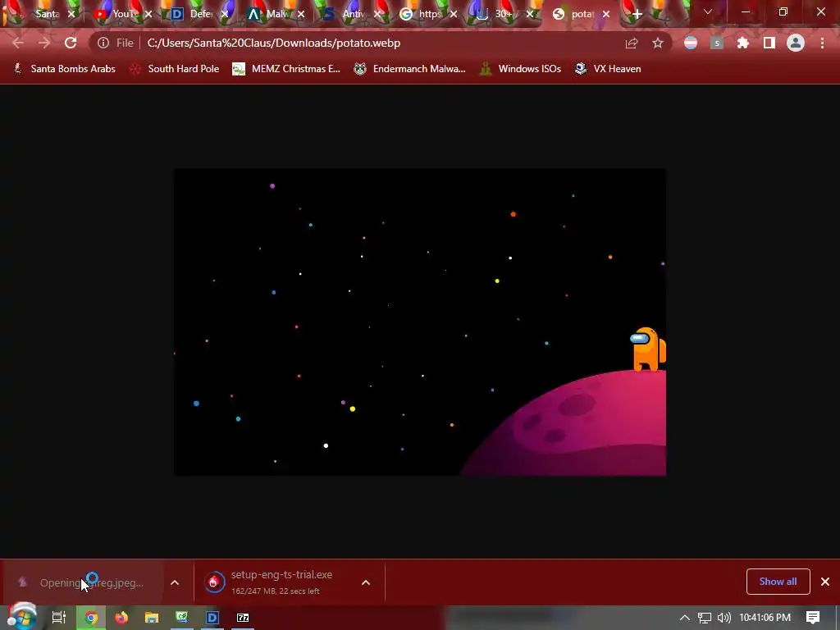Click the blue D app taskbar icon
This screenshot has width=840, height=630.
212,618
